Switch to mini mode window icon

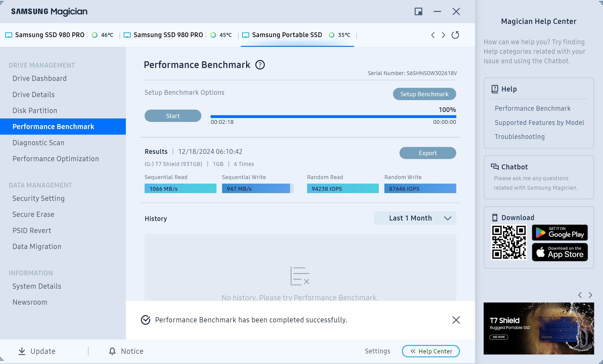(x=418, y=11)
